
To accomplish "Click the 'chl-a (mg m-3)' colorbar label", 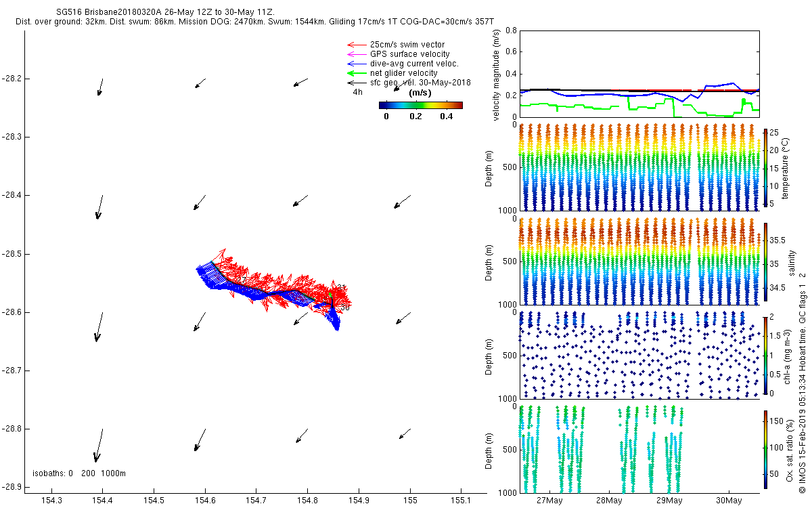I will [788, 358].
